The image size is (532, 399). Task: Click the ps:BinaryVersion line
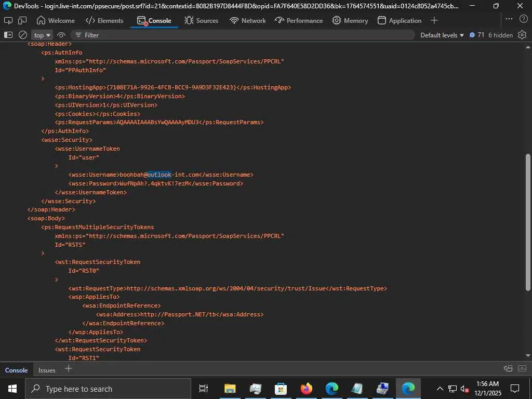tap(120, 96)
